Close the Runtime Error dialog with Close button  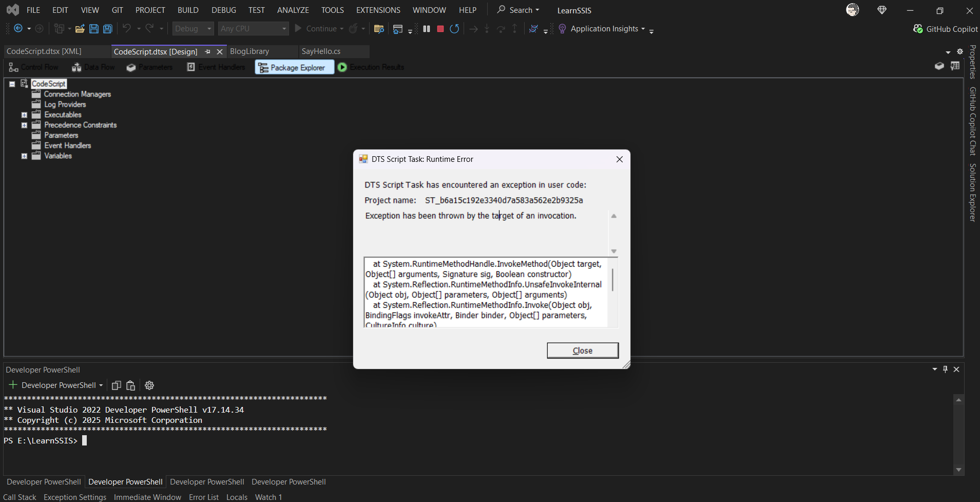pyautogui.click(x=583, y=350)
